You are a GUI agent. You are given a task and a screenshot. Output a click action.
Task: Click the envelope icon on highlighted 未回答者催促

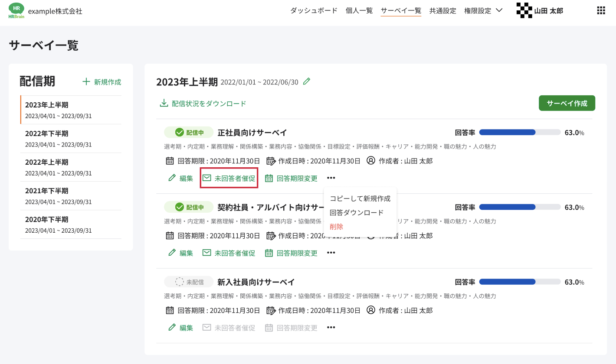(x=207, y=178)
